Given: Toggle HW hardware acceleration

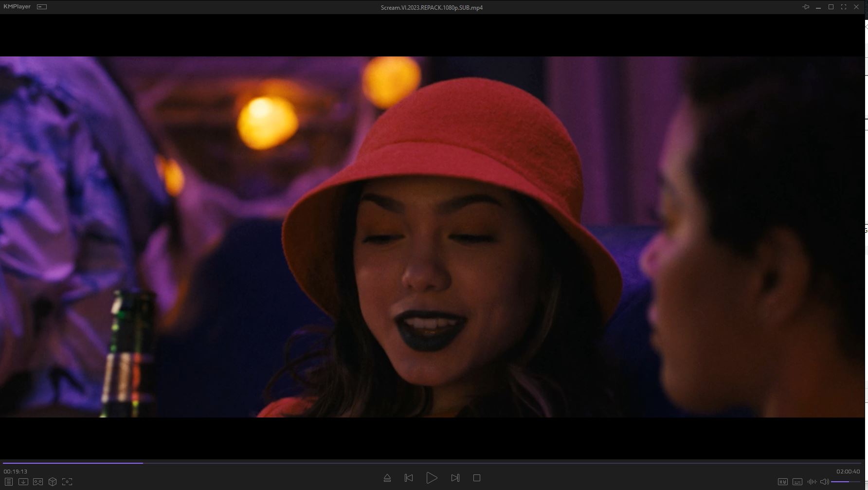Looking at the screenshot, I should [782, 482].
